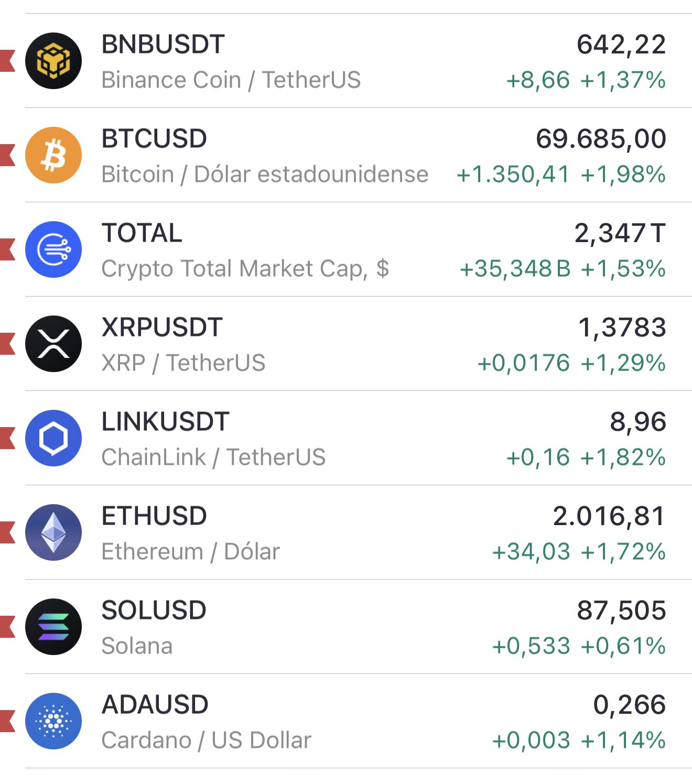Tap the Binance Coin logo icon
Screen dimensions: 692x784
53,61
